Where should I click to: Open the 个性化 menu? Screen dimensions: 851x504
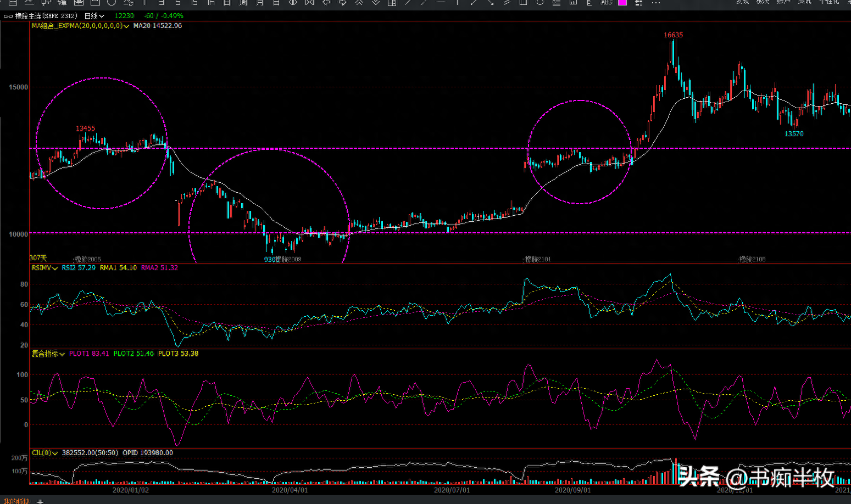pos(829,2)
